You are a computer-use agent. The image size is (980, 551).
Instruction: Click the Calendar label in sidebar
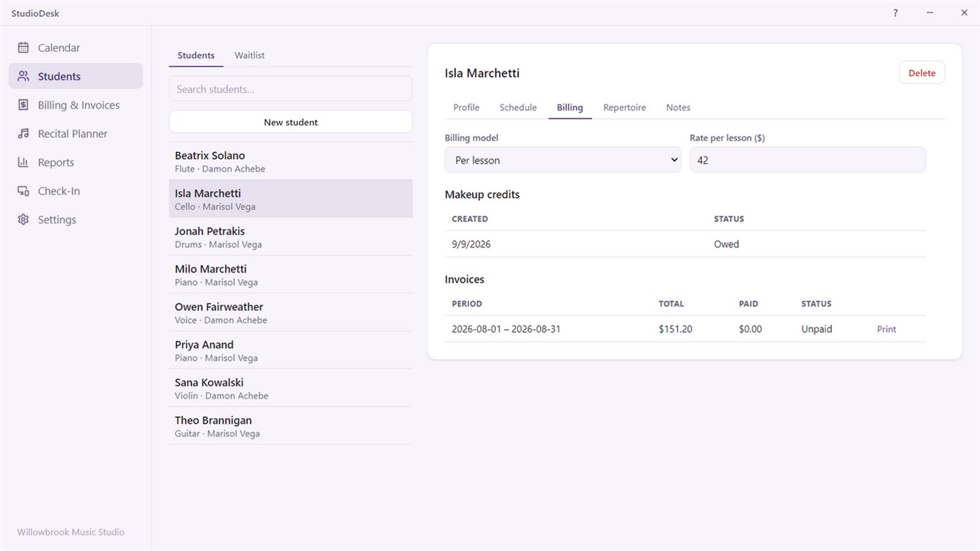pyautogui.click(x=59, y=48)
